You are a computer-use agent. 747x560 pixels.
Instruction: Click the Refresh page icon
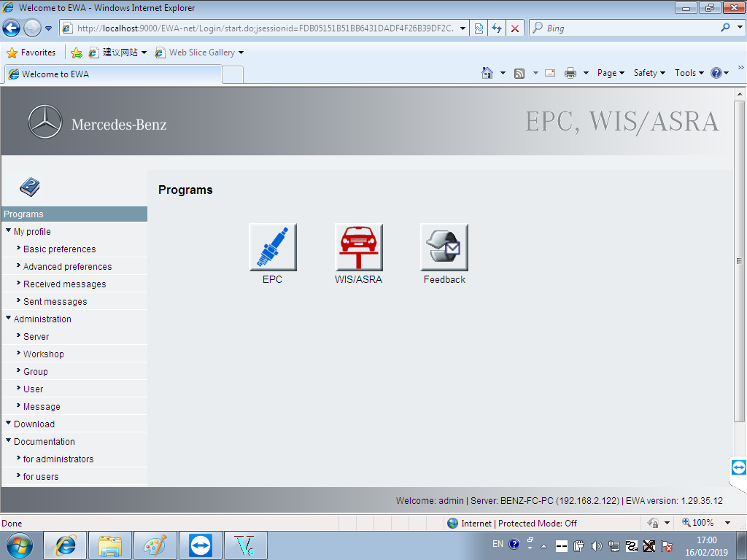coord(497,28)
